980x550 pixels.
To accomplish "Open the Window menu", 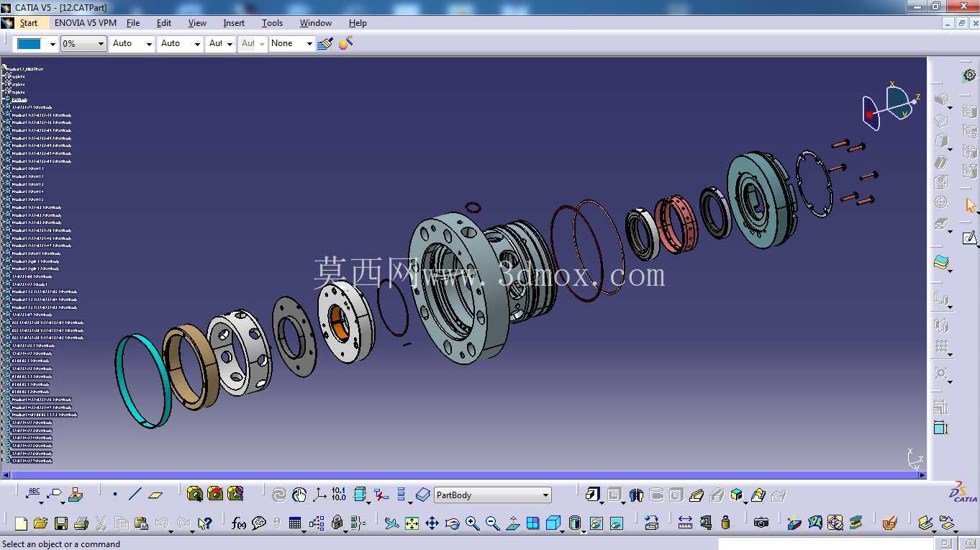I will click(316, 23).
